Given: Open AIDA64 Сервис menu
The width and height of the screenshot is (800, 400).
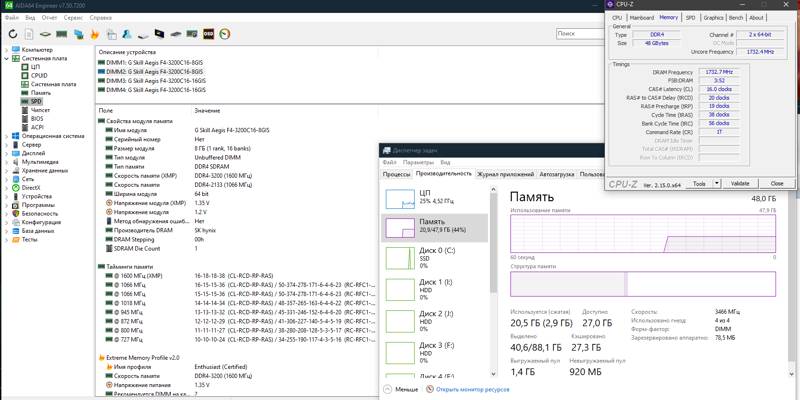Looking at the screenshot, I should coord(73,18).
